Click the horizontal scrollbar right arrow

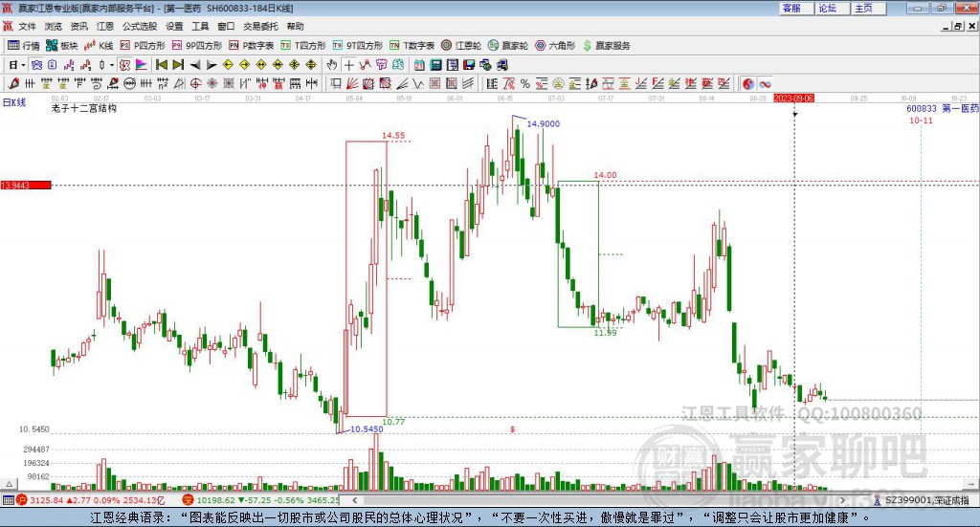tap(842, 500)
